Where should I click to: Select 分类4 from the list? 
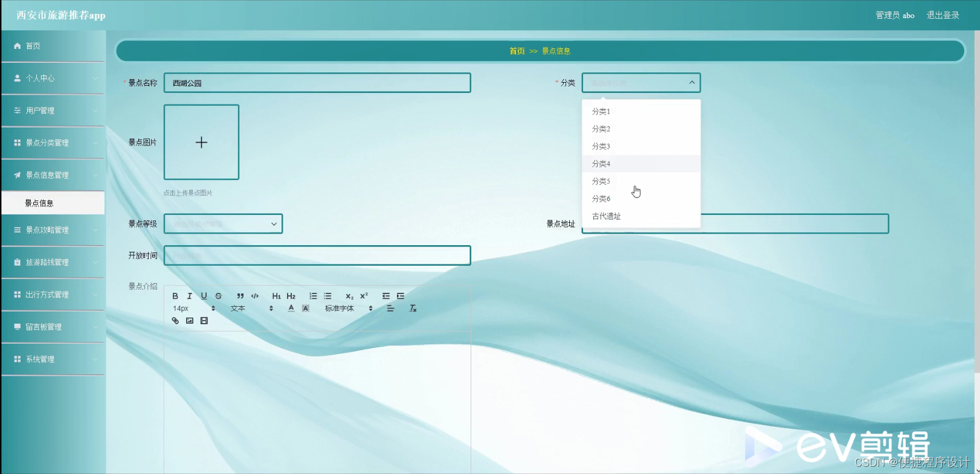(641, 164)
